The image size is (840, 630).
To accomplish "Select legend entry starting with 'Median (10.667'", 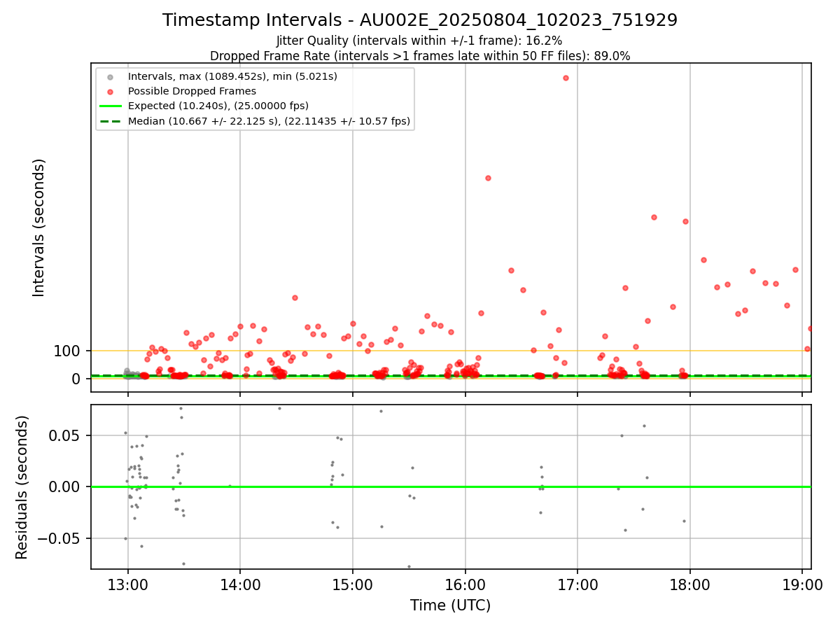I will pos(269,120).
